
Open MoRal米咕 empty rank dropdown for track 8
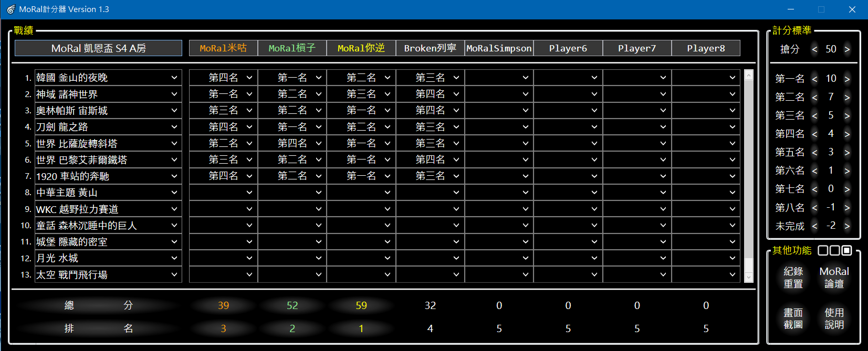(223, 193)
